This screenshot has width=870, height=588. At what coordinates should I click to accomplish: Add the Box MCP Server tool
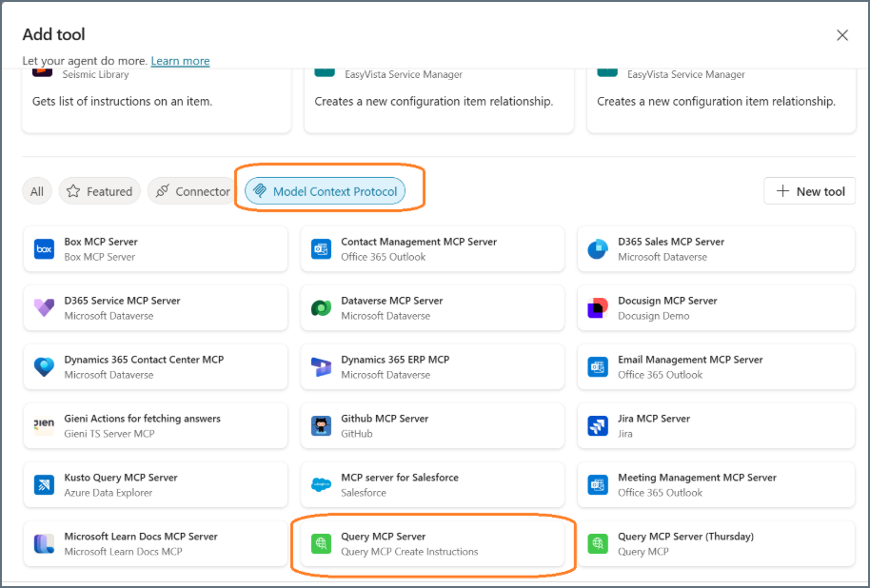pos(156,249)
